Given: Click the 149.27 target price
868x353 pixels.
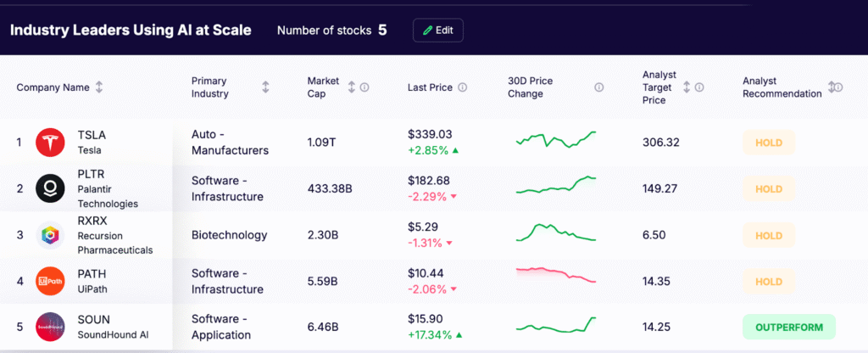Looking at the screenshot, I should click(659, 188).
